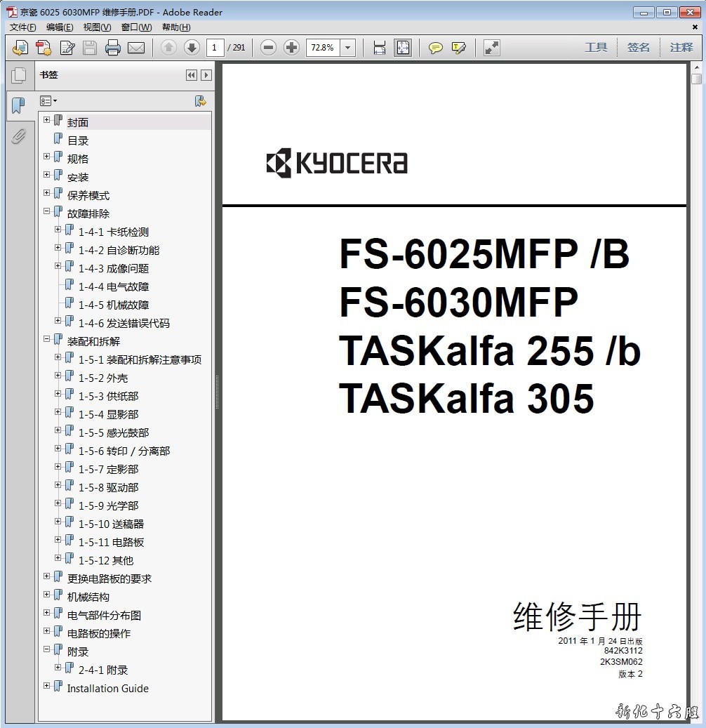Click the Print file icon
The image size is (706, 728).
click(112, 48)
